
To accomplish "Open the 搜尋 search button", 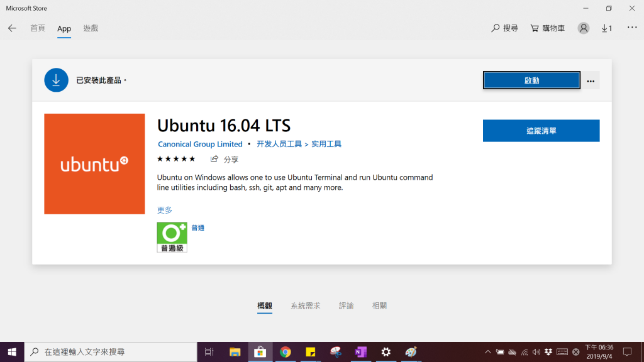I will (504, 28).
